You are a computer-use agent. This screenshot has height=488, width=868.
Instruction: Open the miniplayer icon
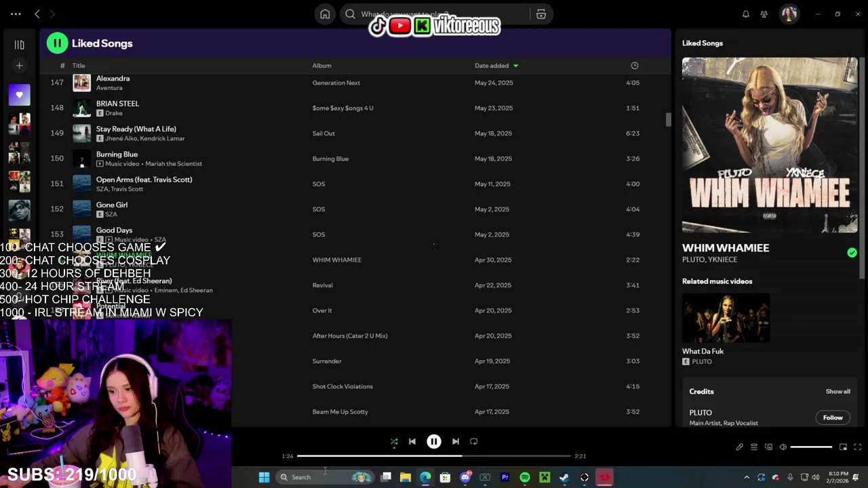pos(843,447)
